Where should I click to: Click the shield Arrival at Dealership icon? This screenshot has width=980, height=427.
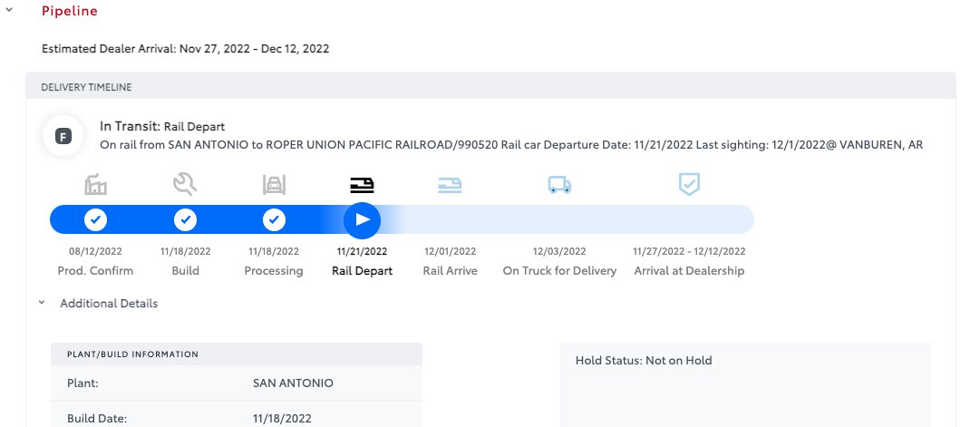[x=689, y=184]
